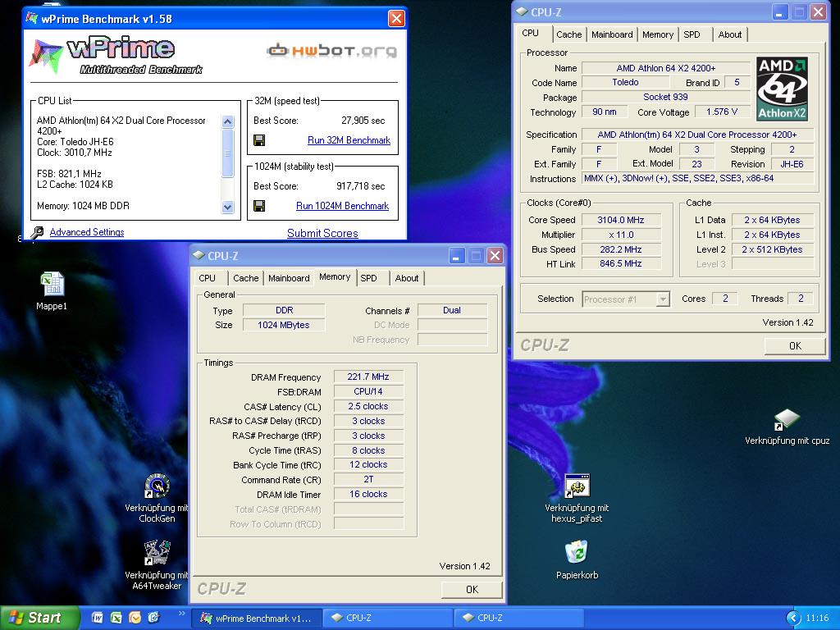Screen dimensions: 840x630
Task: Click the Bus Speed value 282.2 MHz
Action: [621, 249]
